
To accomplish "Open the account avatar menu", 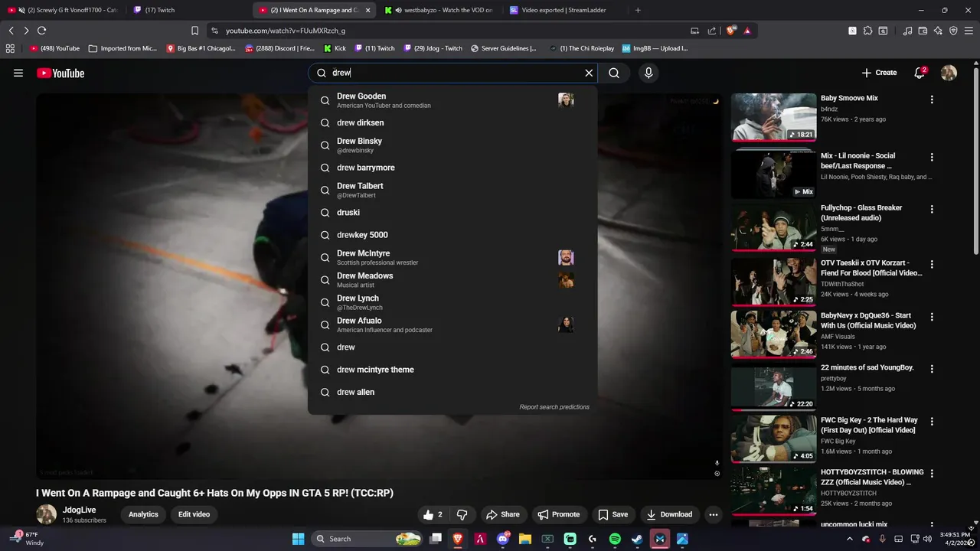I will point(949,73).
